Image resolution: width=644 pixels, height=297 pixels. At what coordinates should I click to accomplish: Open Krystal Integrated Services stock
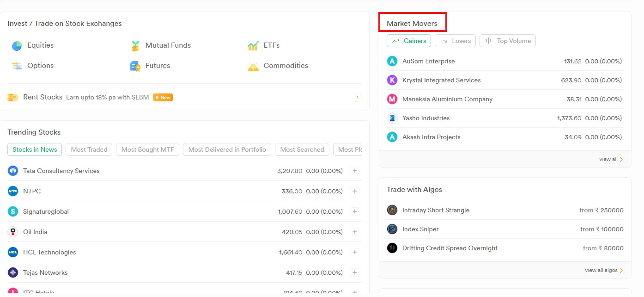441,80
